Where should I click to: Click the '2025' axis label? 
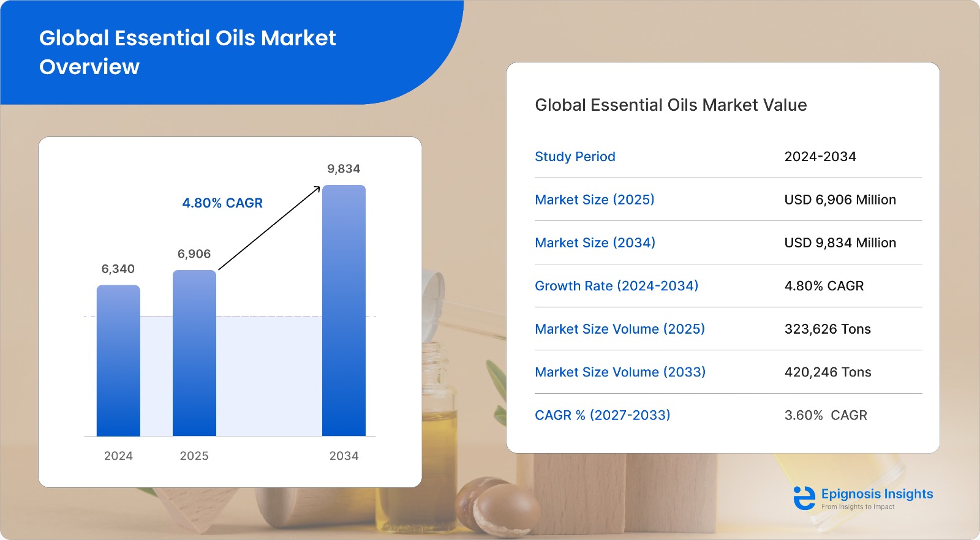[194, 456]
